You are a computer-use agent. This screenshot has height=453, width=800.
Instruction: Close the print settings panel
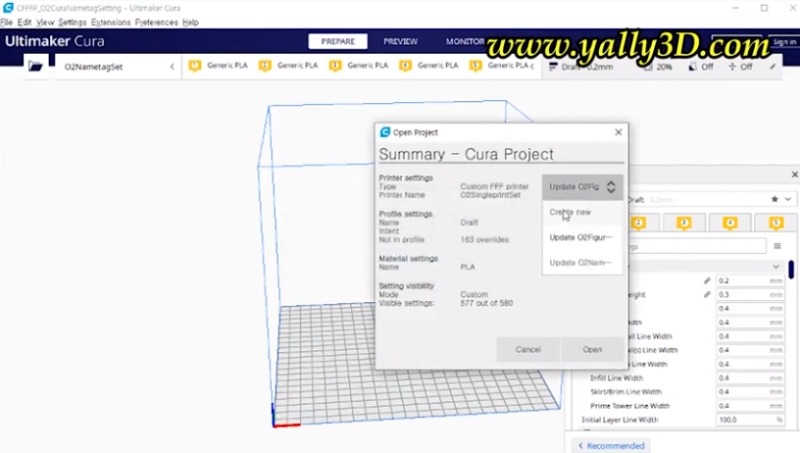coord(794,175)
